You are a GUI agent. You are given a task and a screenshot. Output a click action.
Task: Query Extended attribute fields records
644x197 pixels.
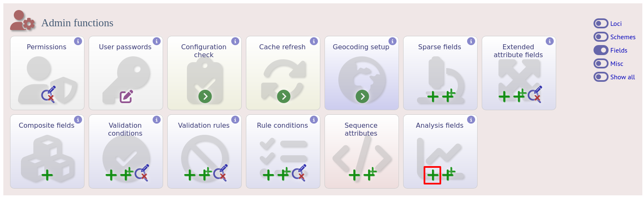pos(534,94)
